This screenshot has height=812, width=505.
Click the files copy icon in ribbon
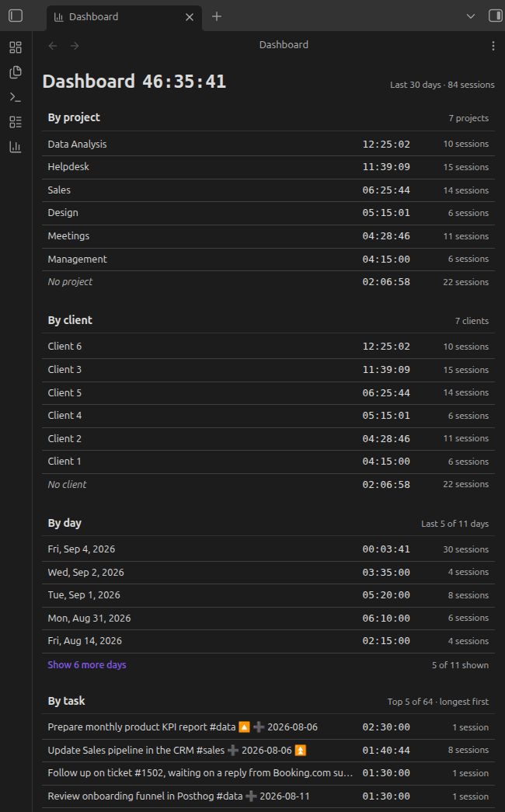[16, 72]
